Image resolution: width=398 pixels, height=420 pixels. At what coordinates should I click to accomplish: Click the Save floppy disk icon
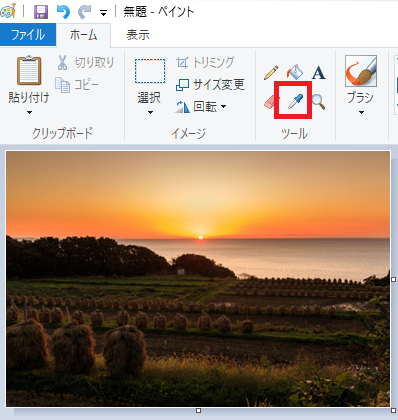41,12
